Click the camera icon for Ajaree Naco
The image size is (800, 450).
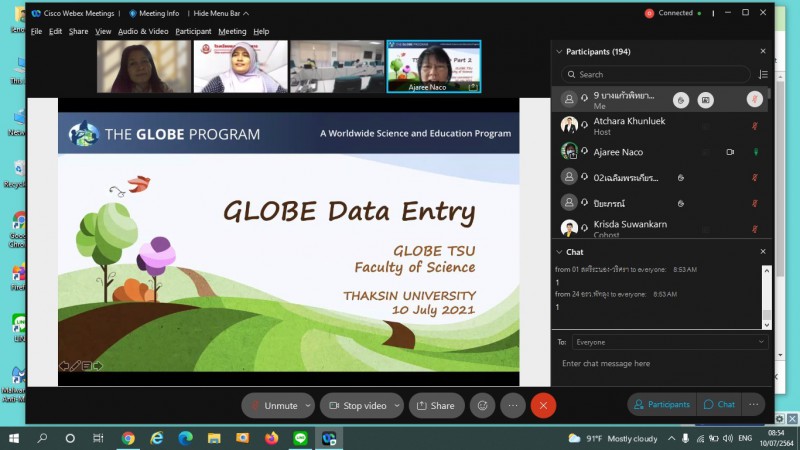click(730, 152)
